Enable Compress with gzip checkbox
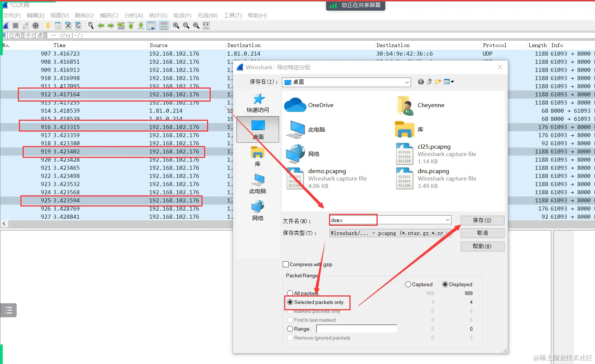Image resolution: width=595 pixels, height=364 pixels. pyautogui.click(x=286, y=264)
